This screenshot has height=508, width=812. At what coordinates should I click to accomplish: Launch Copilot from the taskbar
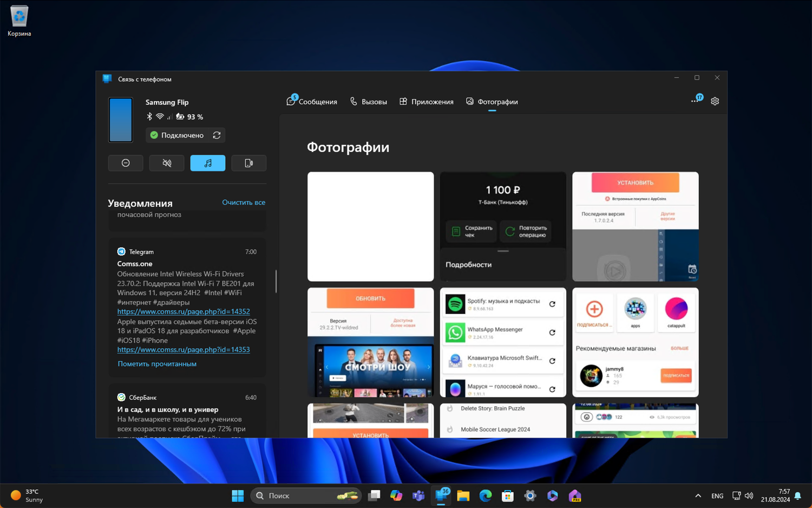(x=396, y=496)
